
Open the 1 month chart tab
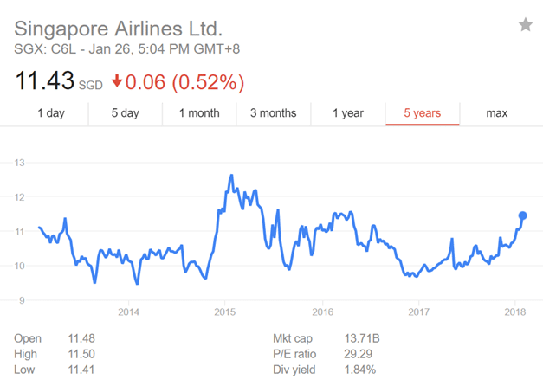point(199,112)
